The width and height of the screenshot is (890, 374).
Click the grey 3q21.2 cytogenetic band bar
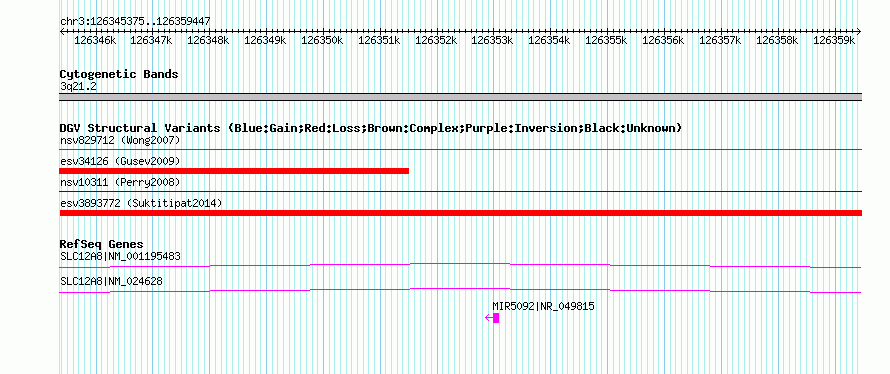[x=460, y=97]
